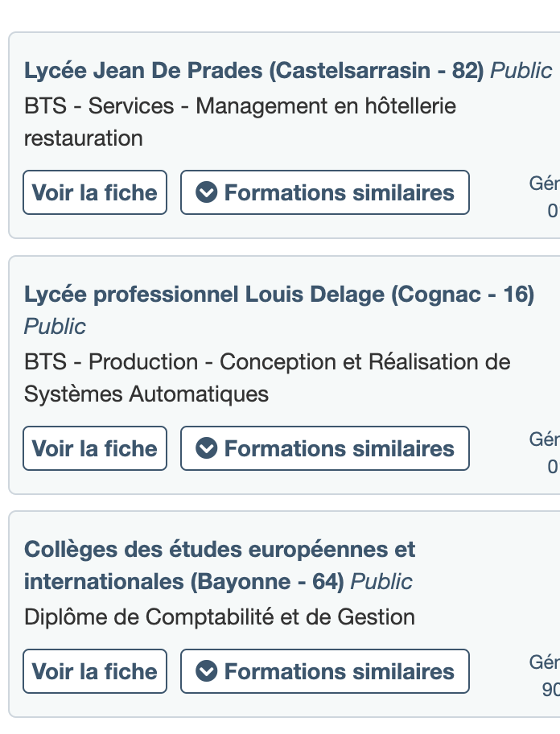Click chevron icon in Bayonne Formations similaires

pyautogui.click(x=206, y=671)
